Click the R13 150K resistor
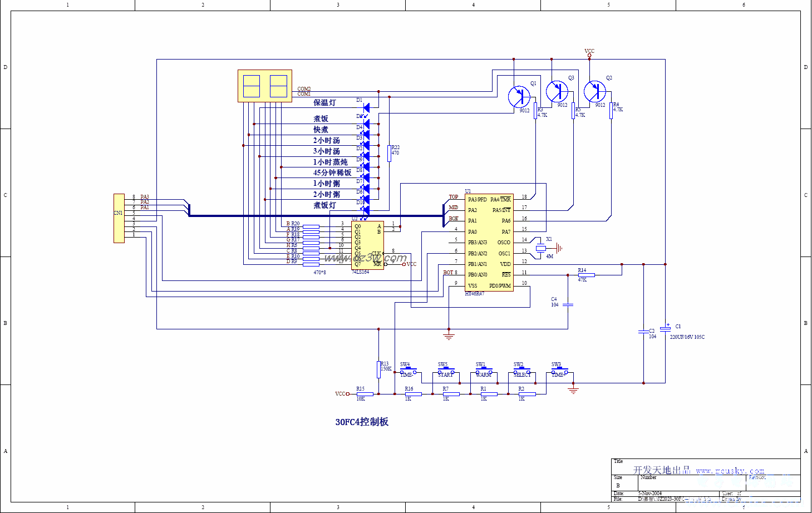 point(378,369)
